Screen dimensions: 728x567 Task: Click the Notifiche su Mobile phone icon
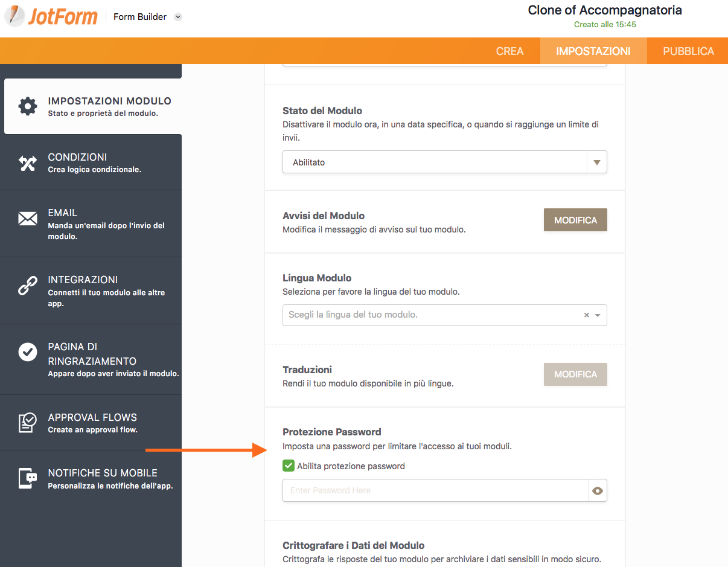pyautogui.click(x=28, y=478)
